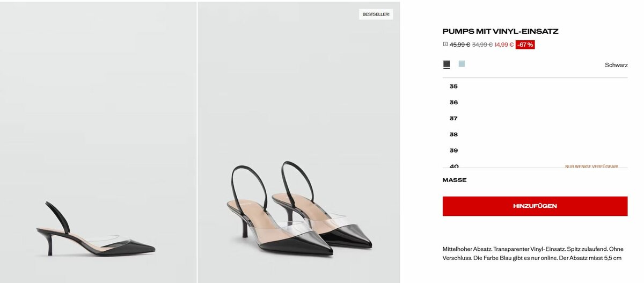Open the MASSE size guide

(455, 180)
